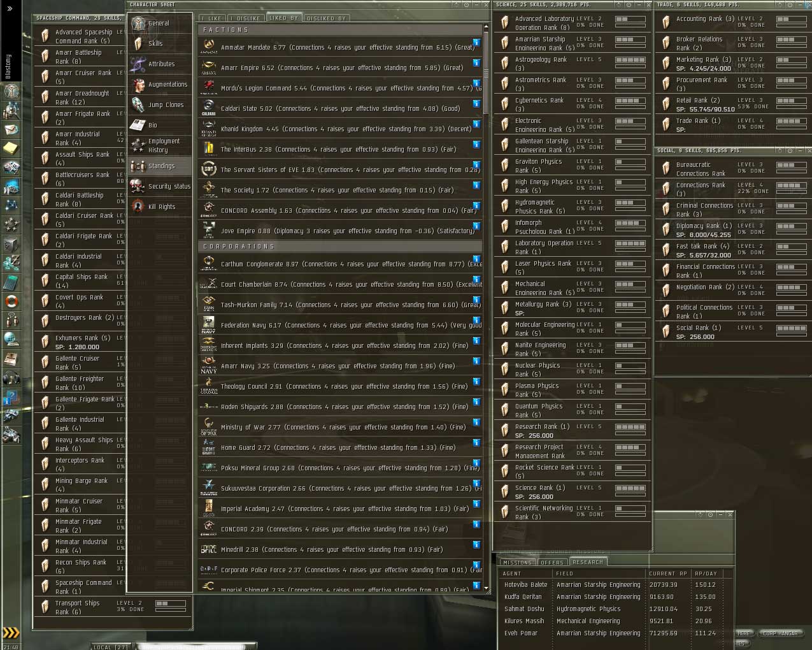Sort research list by AGENT column
The width and height of the screenshot is (812, 650).
click(x=527, y=573)
